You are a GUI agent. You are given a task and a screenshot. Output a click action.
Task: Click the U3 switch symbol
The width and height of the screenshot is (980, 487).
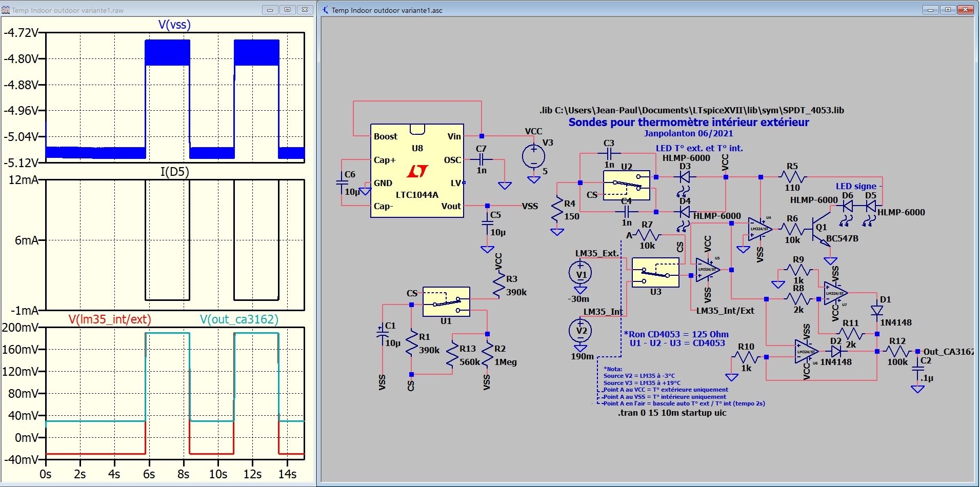655,272
